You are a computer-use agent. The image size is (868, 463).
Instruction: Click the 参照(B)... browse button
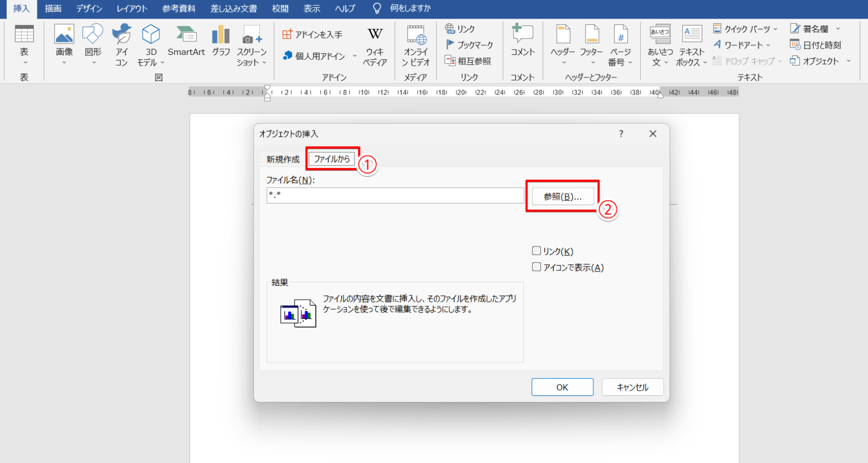(x=562, y=197)
